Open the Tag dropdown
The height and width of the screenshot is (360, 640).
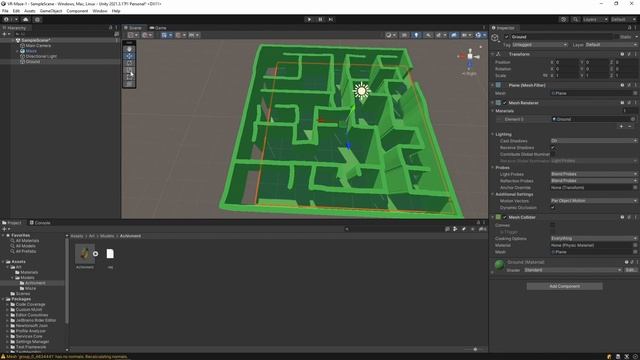pos(539,44)
